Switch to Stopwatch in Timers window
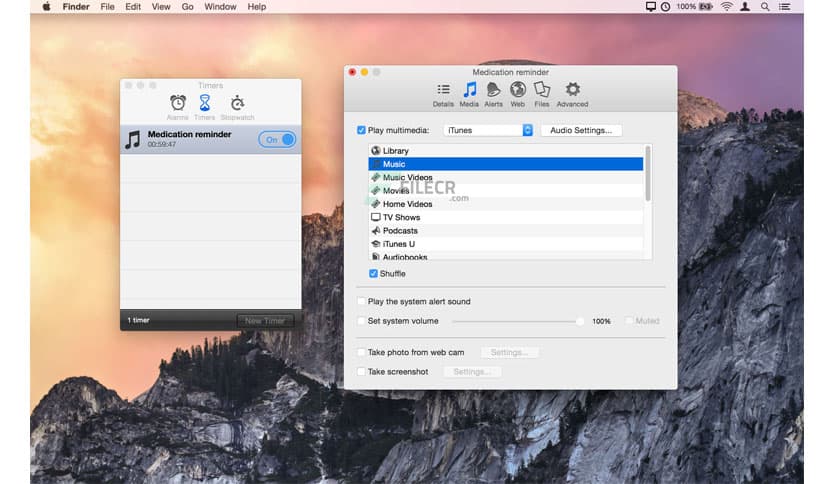The height and width of the screenshot is (484, 836). click(237, 107)
